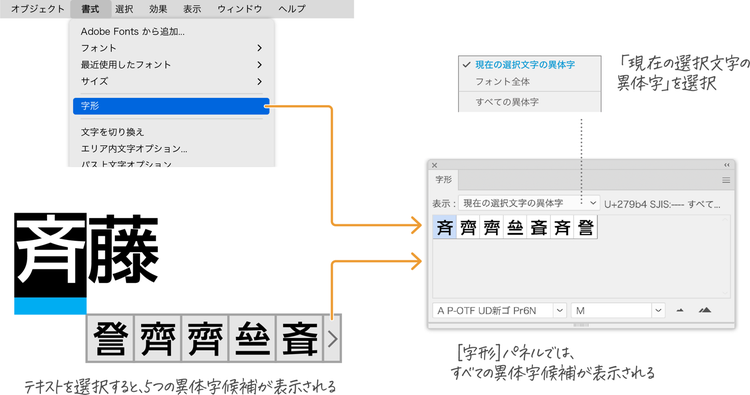Select the checked 現在の選択文字の異体字 option
This screenshot has height=395, width=750.
pos(529,65)
